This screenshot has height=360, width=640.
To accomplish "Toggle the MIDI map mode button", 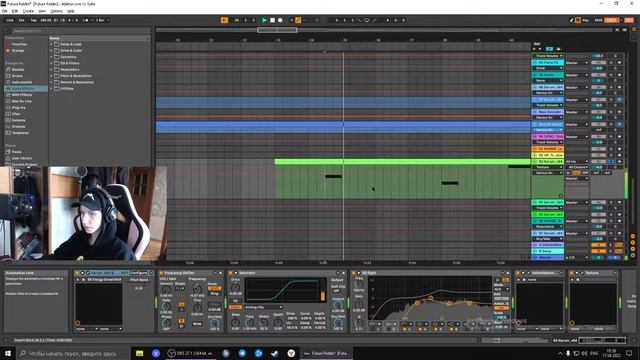I will click(x=598, y=20).
